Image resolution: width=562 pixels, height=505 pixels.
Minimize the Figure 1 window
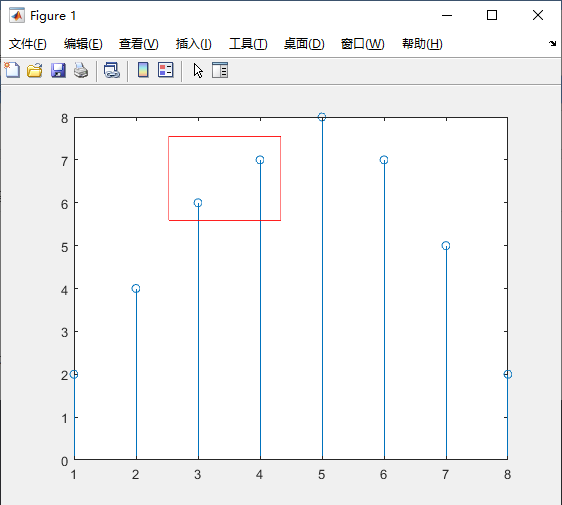tap(447, 15)
